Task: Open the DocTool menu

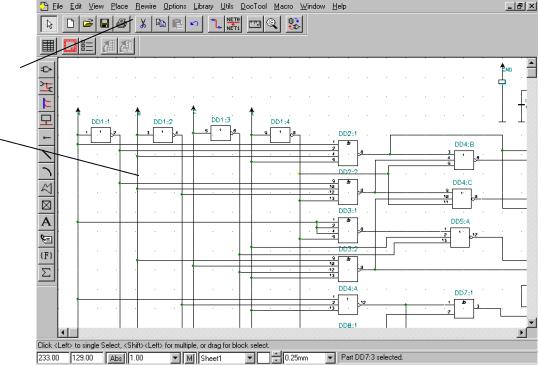Action: click(x=254, y=6)
